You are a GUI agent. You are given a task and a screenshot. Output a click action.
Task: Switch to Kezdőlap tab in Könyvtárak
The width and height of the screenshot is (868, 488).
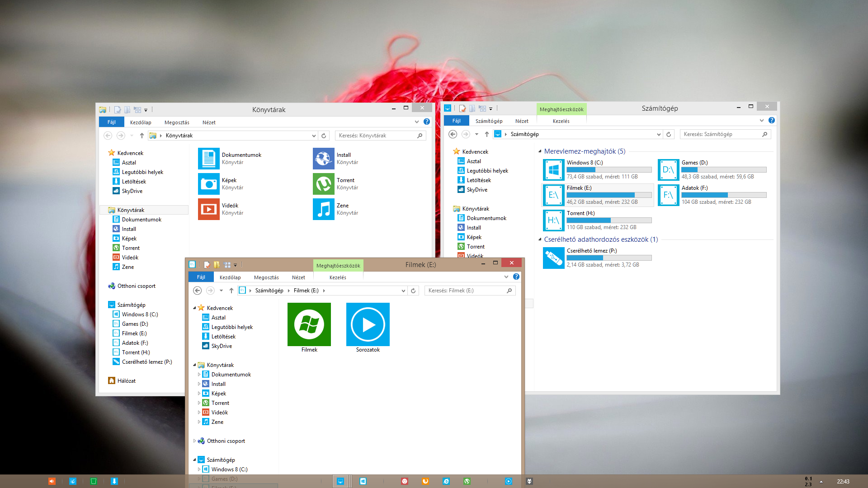click(141, 122)
